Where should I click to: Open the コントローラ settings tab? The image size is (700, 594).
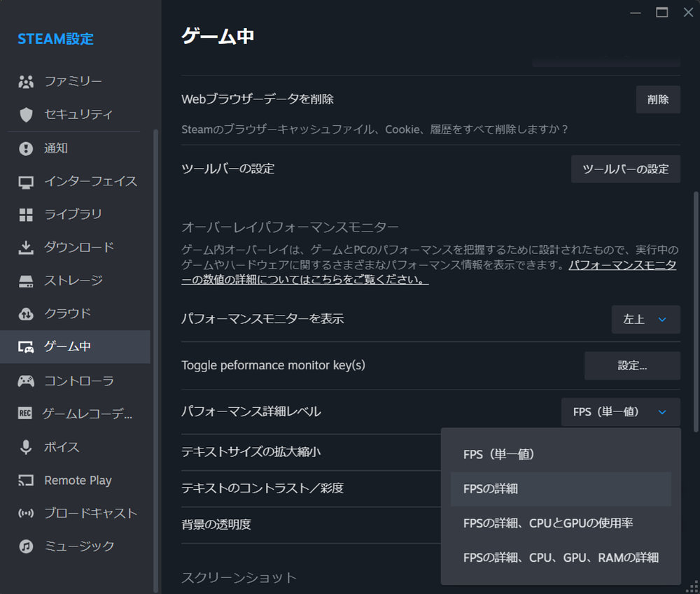tap(75, 381)
